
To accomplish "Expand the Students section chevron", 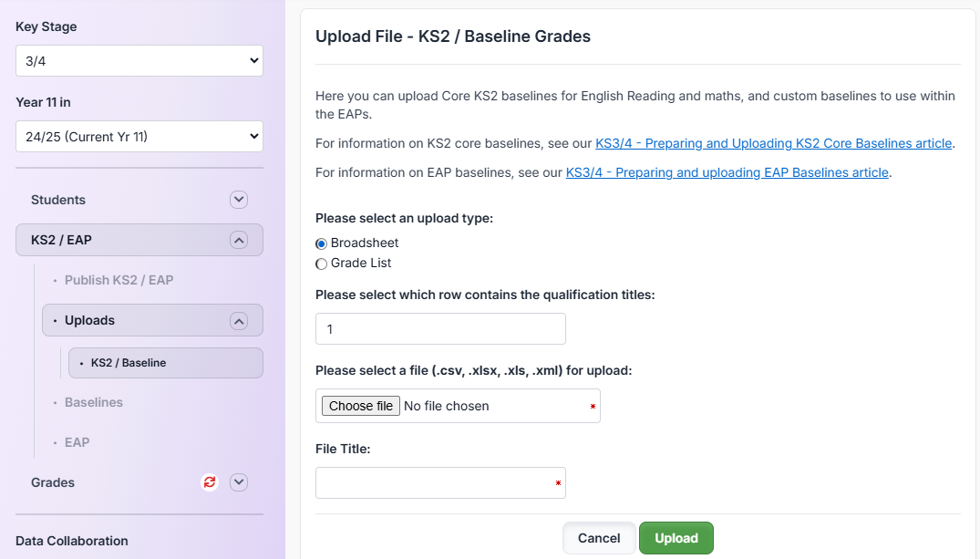I will [x=239, y=200].
